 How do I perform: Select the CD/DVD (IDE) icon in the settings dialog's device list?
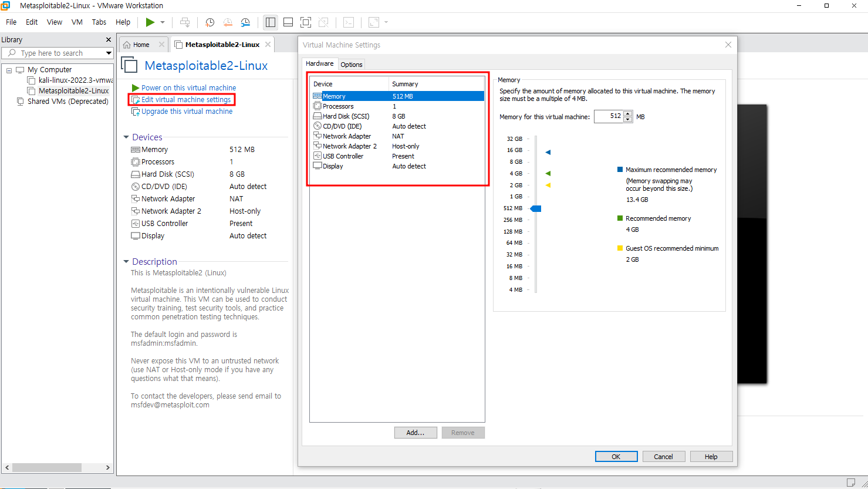pos(318,126)
